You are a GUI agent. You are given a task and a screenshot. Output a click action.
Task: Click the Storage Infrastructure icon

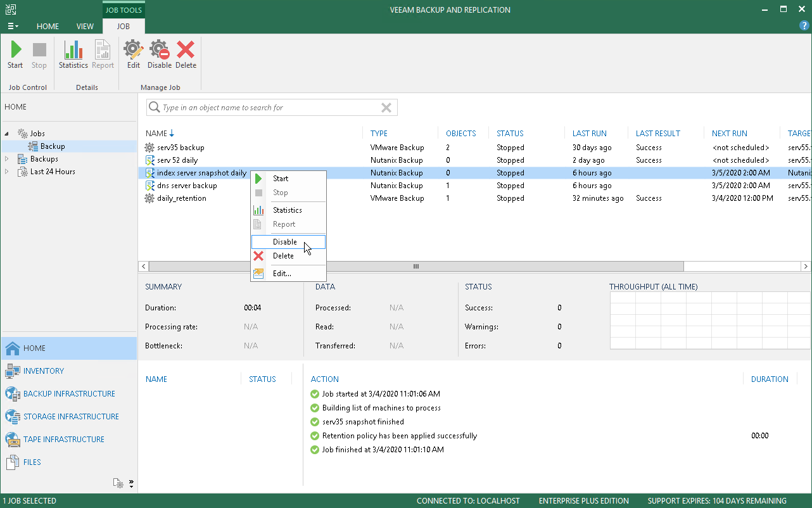click(x=13, y=417)
